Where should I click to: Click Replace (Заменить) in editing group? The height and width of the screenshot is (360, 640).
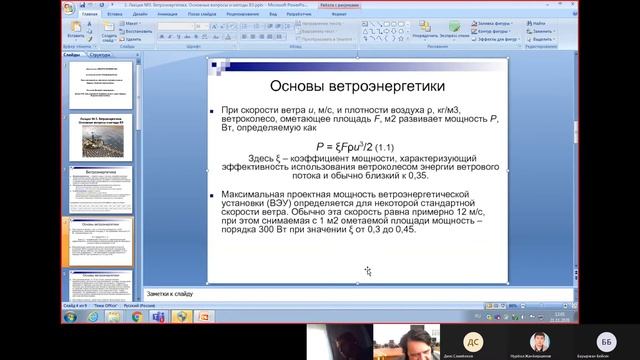(540, 31)
